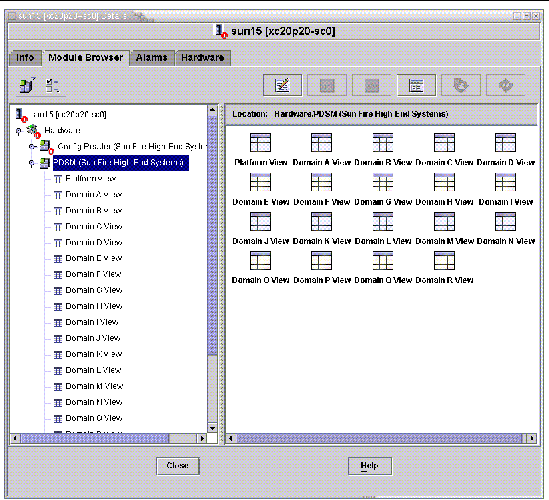Open Domain A View icon in right pane

[x=321, y=143]
